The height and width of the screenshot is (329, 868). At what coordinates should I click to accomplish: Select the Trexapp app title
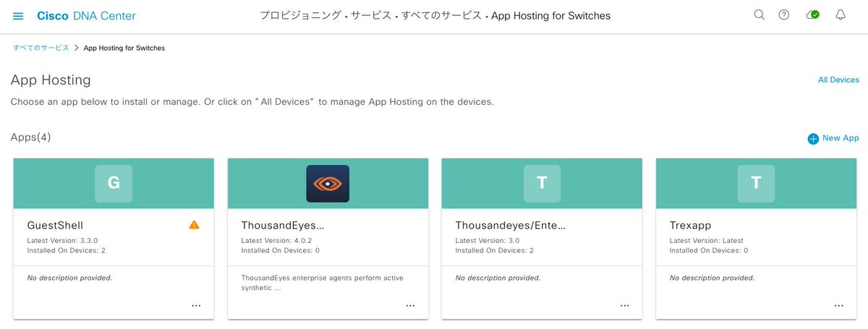pos(690,226)
